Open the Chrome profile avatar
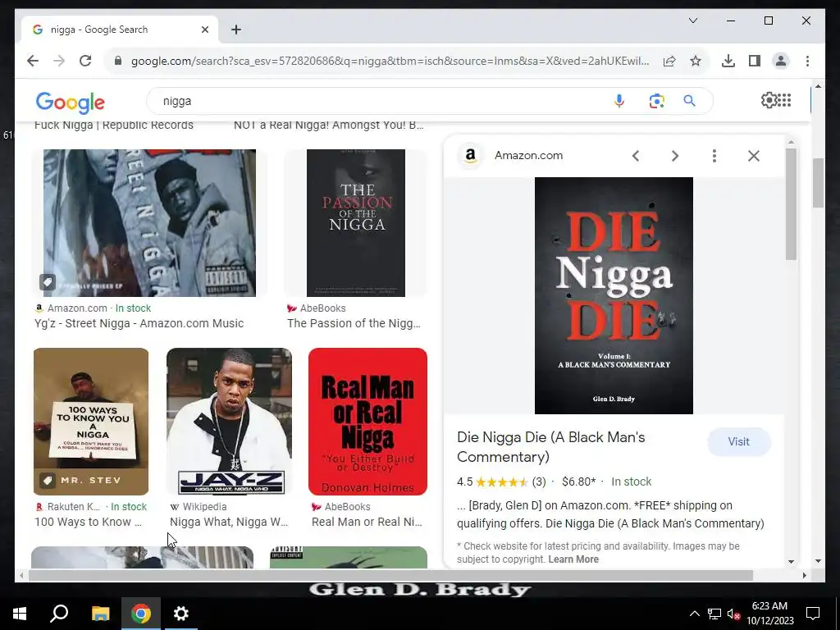The width and height of the screenshot is (840, 630). 781,61
